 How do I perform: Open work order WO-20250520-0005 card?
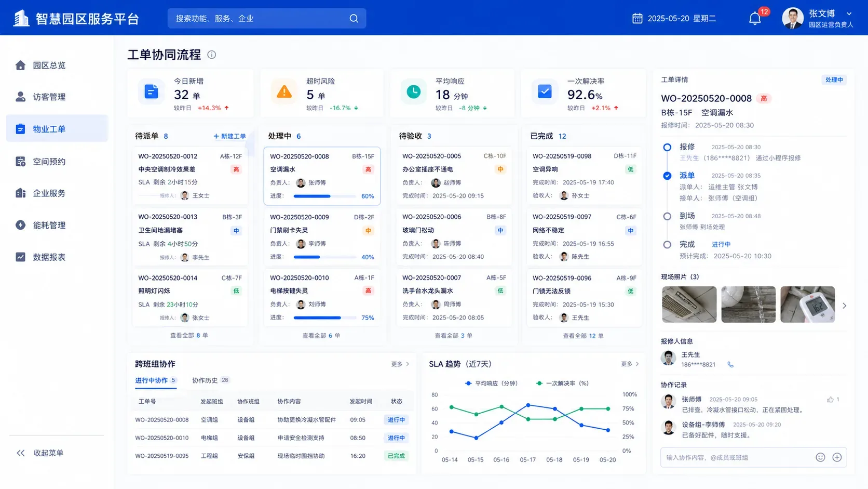point(454,176)
